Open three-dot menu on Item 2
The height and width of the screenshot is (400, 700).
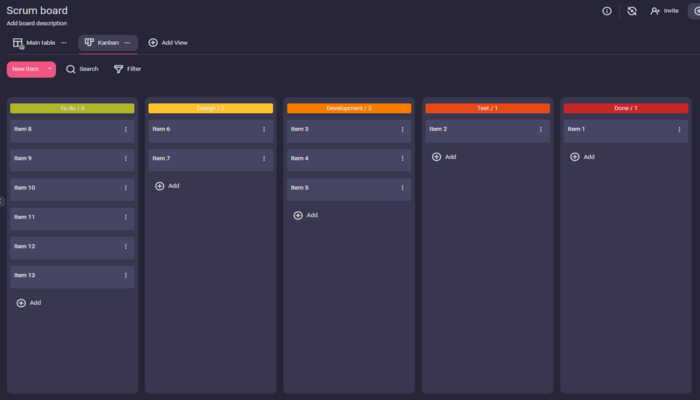tap(541, 129)
